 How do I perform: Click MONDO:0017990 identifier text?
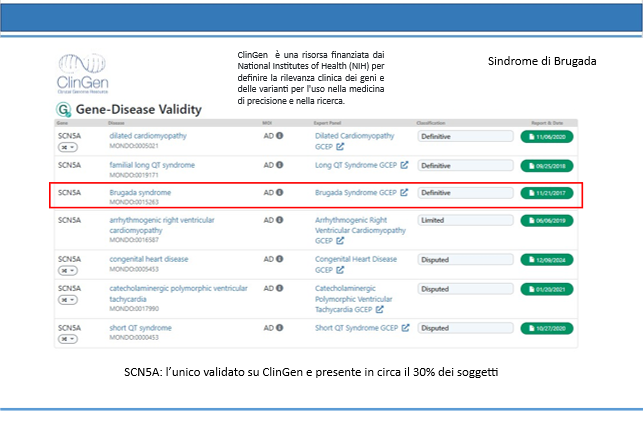134,308
